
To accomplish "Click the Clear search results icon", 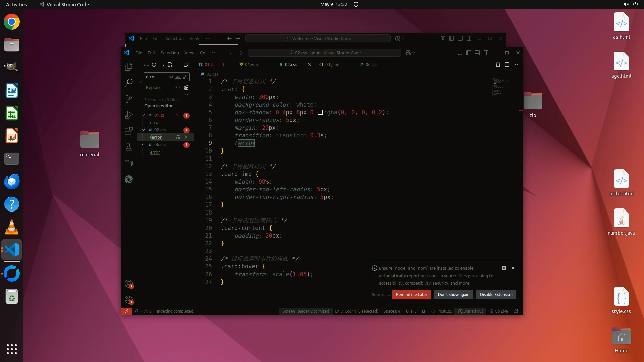I will (162, 65).
